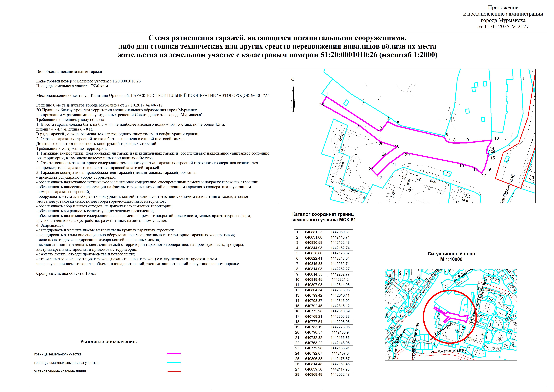Viewport: 554px width, 392px height.
Task: Click the 'Срок размещения объекта: 10 лет' line
Action: tap(66, 273)
